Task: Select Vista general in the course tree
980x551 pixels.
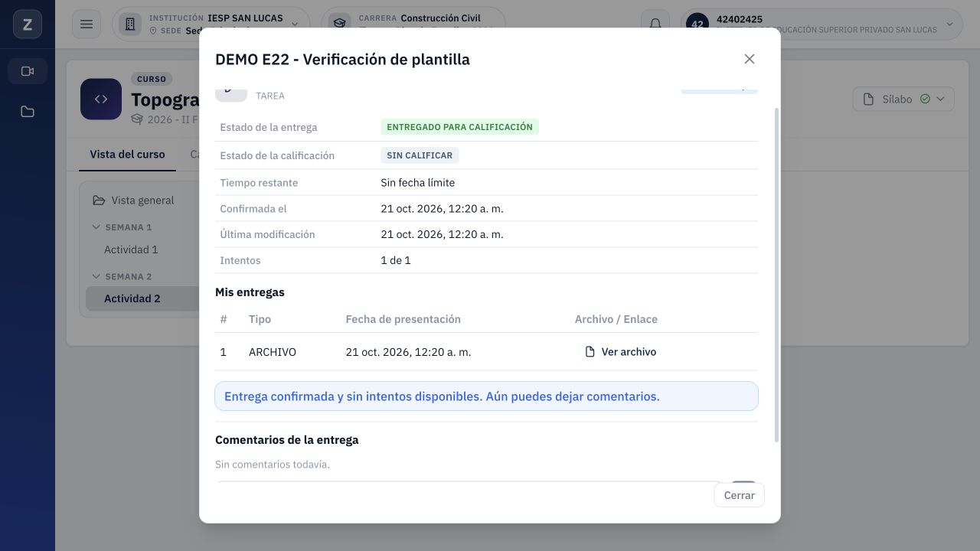Action: coord(142,201)
